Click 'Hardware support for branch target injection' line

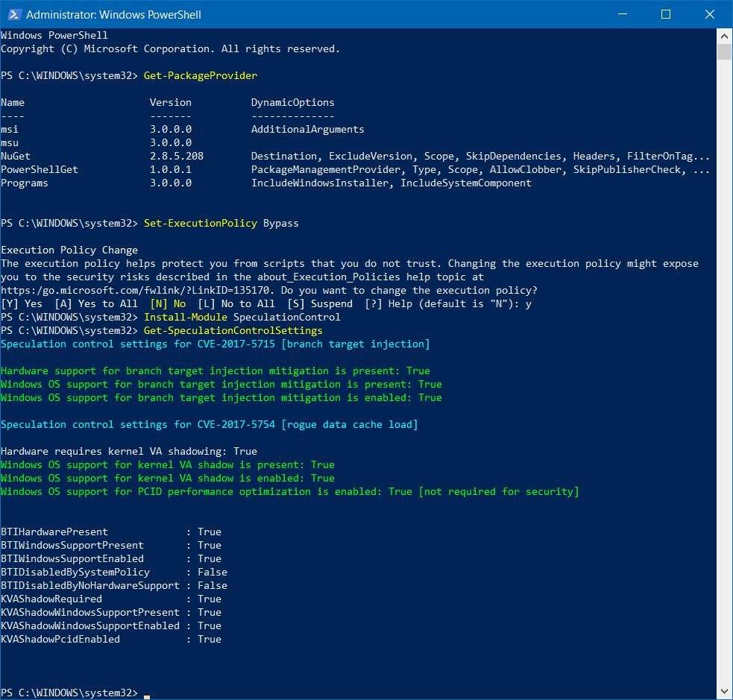click(x=215, y=371)
